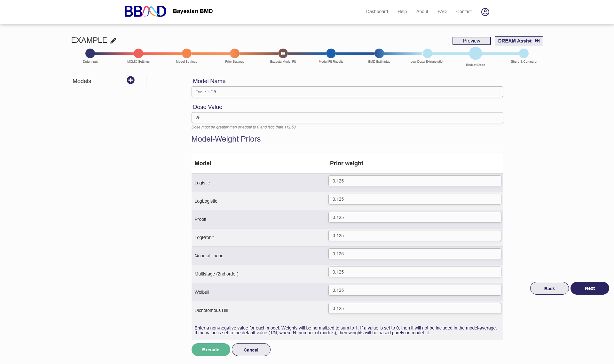Open the user account profile icon

pyautogui.click(x=485, y=12)
